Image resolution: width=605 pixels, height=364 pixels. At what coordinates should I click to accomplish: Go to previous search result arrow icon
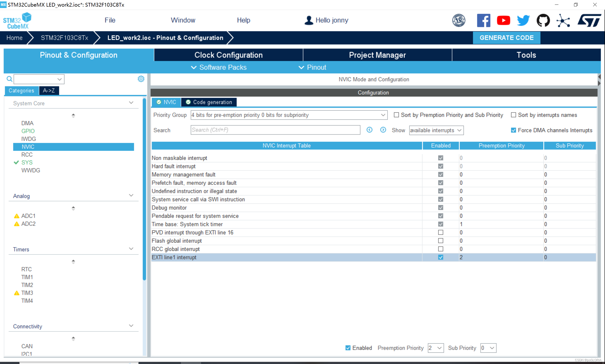coord(369,130)
